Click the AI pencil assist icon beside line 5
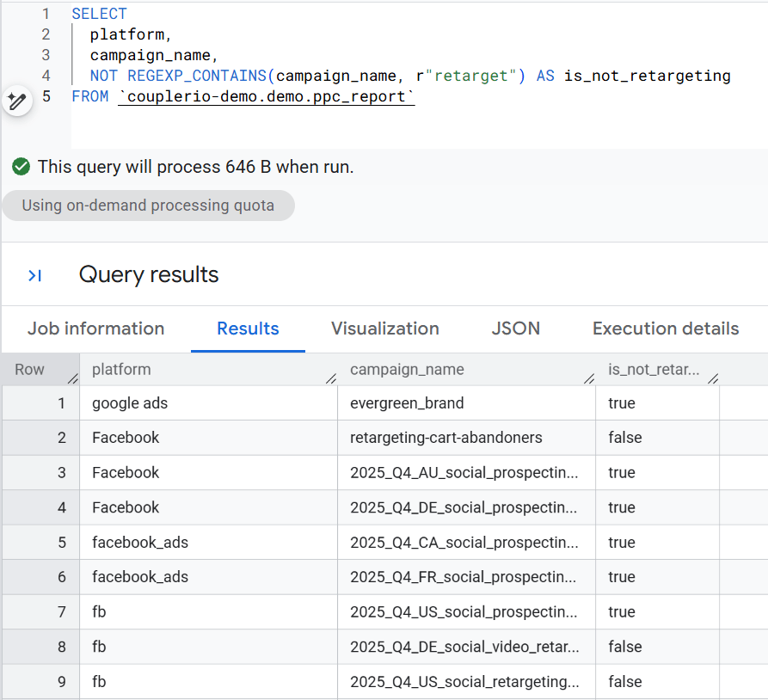The height and width of the screenshot is (700, 768). tap(17, 101)
